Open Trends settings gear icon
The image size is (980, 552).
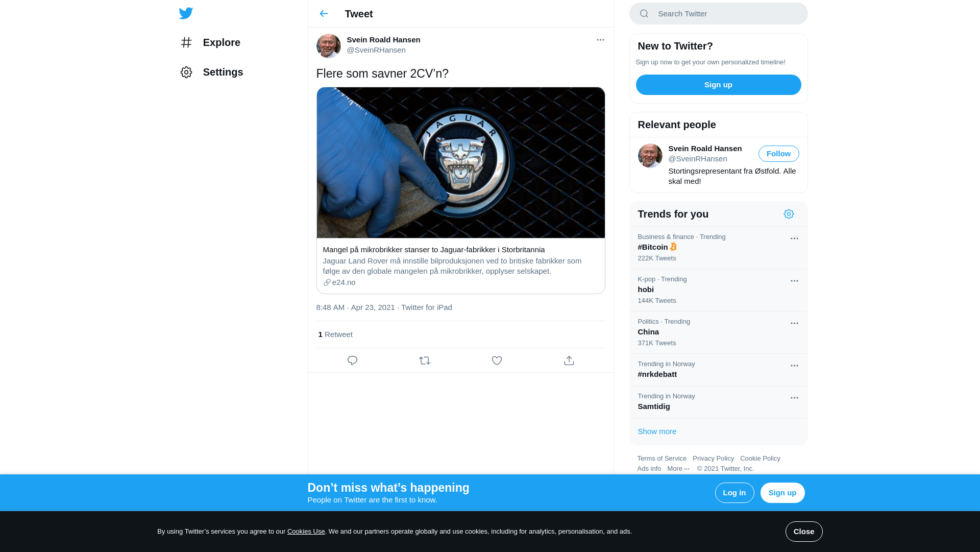[x=789, y=214]
